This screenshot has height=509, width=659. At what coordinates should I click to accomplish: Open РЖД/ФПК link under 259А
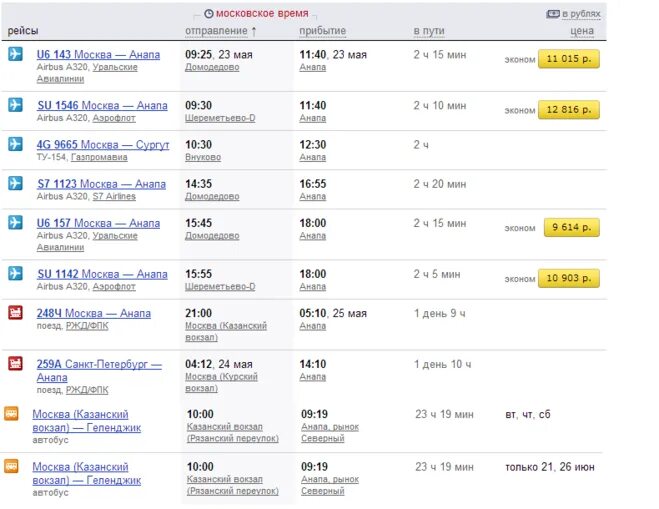click(x=87, y=390)
